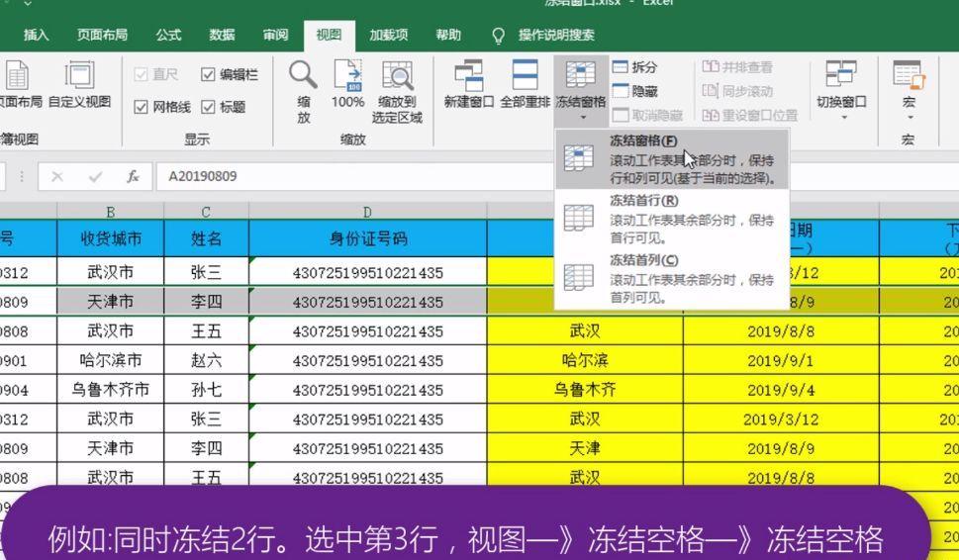The image size is (959, 560).
Task: Click the 王五 cell beside 2019/8/8 武汉 row
Action: point(206,330)
